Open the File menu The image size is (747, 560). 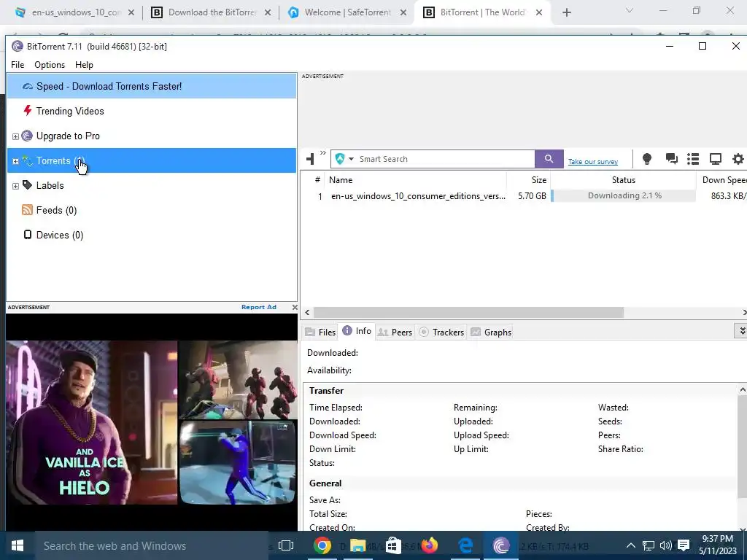tap(18, 65)
